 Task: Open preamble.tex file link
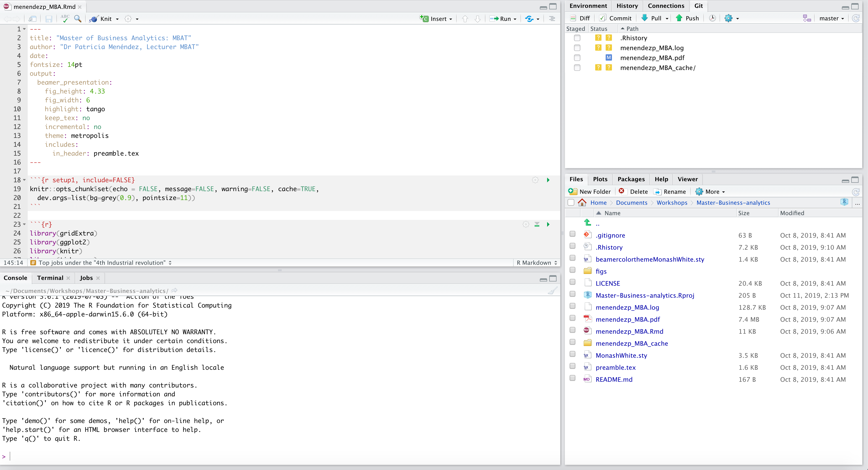(615, 367)
